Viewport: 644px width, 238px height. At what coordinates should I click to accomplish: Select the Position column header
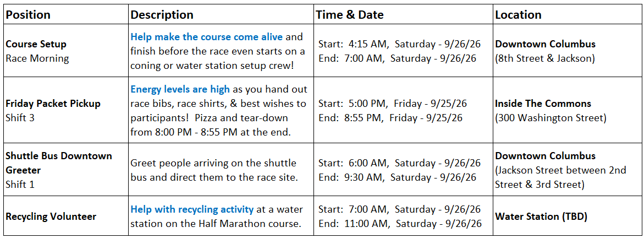(29, 15)
